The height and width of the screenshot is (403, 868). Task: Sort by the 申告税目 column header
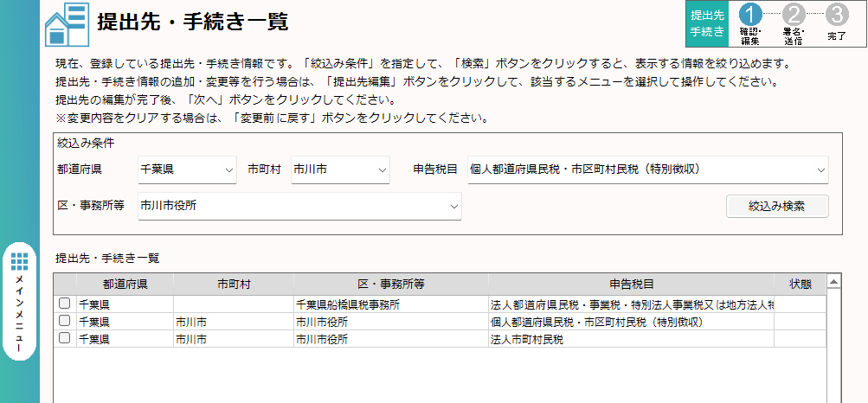[630, 285]
